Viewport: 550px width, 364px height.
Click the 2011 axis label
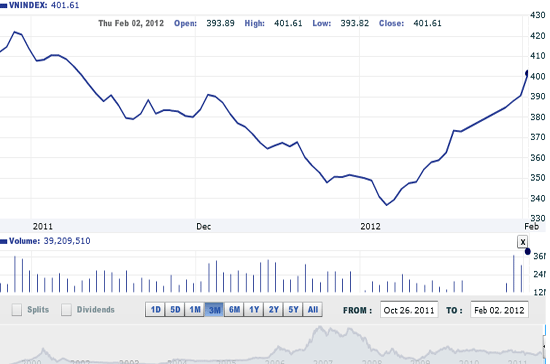pyautogui.click(x=42, y=227)
